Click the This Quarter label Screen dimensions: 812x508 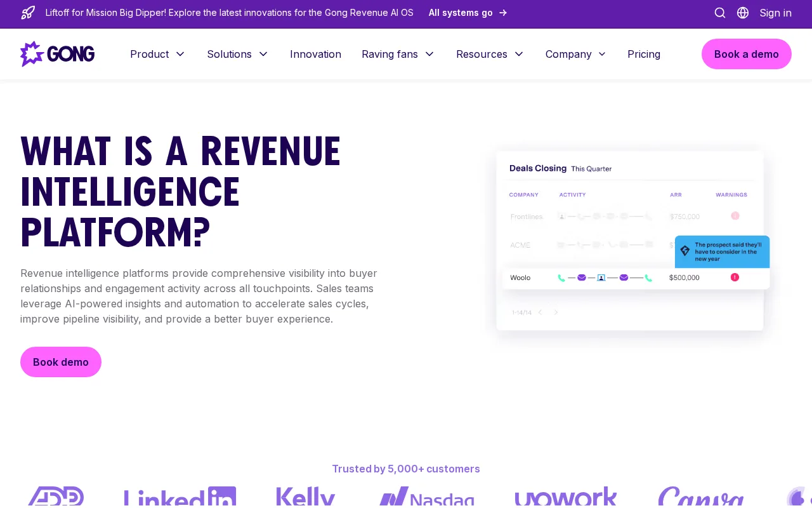coord(591,169)
